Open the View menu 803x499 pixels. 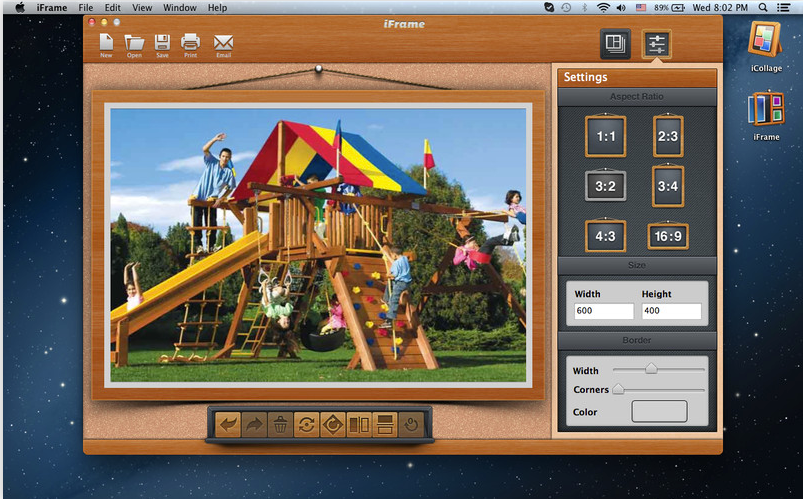pos(142,8)
